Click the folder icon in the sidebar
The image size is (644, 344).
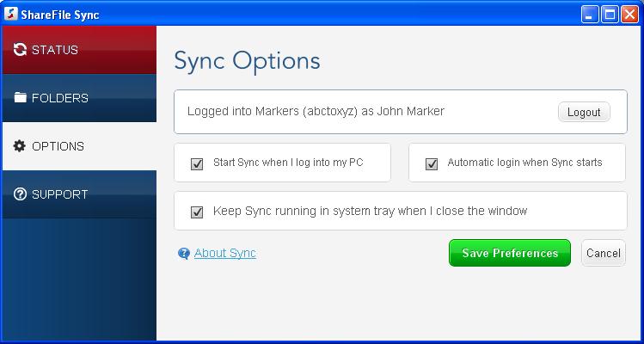(x=20, y=97)
